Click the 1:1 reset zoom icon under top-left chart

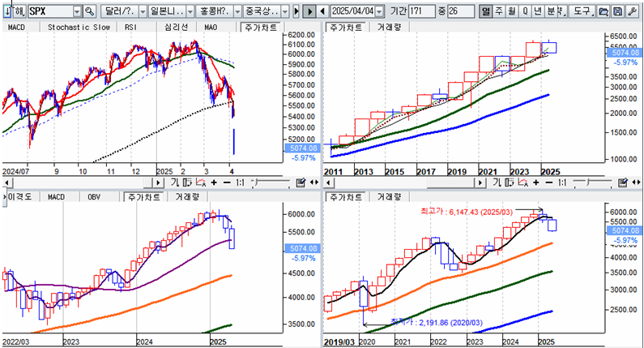click(241, 183)
